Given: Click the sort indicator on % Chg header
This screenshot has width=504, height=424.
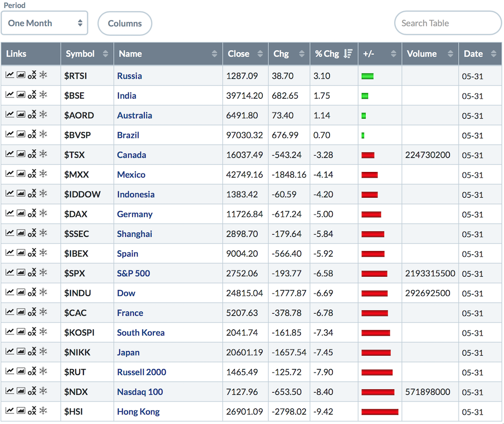Looking at the screenshot, I should pyautogui.click(x=348, y=54).
